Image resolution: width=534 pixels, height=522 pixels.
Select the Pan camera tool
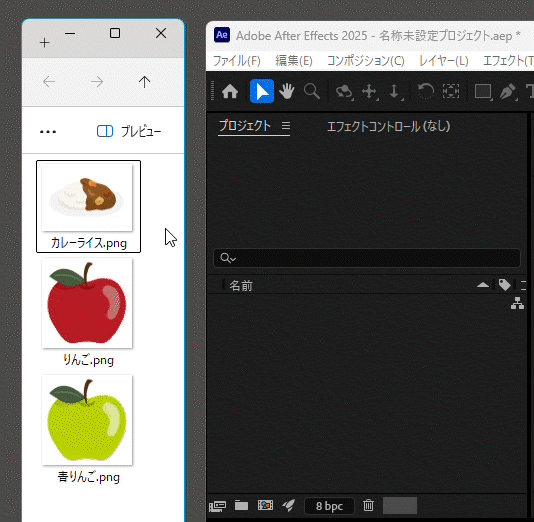pos(370,91)
